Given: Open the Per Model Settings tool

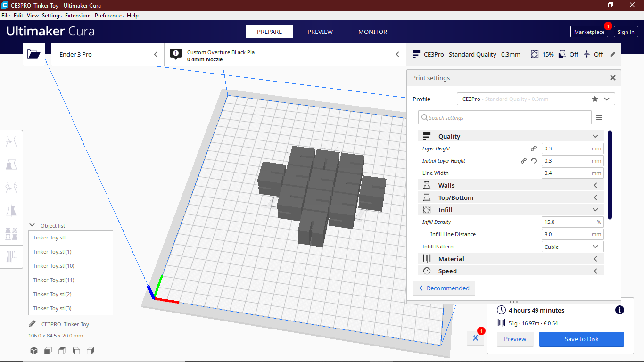Looking at the screenshot, I should coord(11,234).
